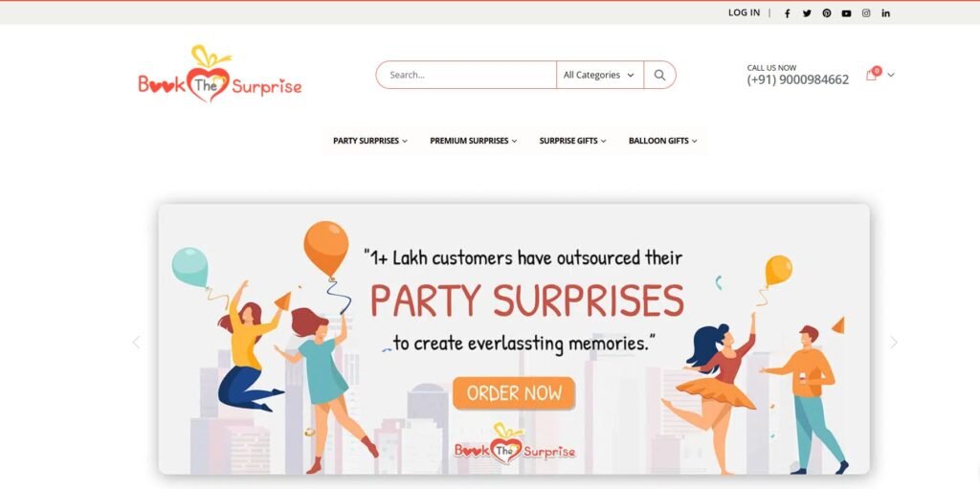Click the LOG IN link
The image size is (980, 489).
tap(744, 12)
